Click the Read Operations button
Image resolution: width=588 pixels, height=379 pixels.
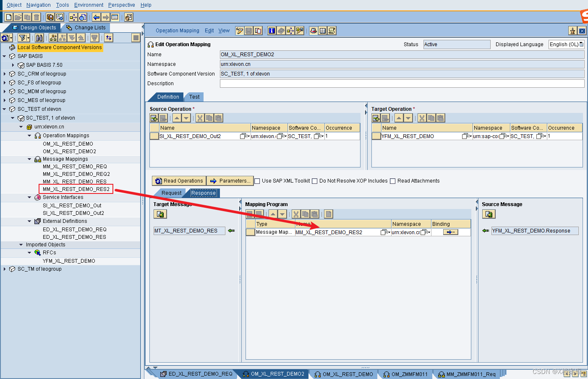tap(179, 181)
